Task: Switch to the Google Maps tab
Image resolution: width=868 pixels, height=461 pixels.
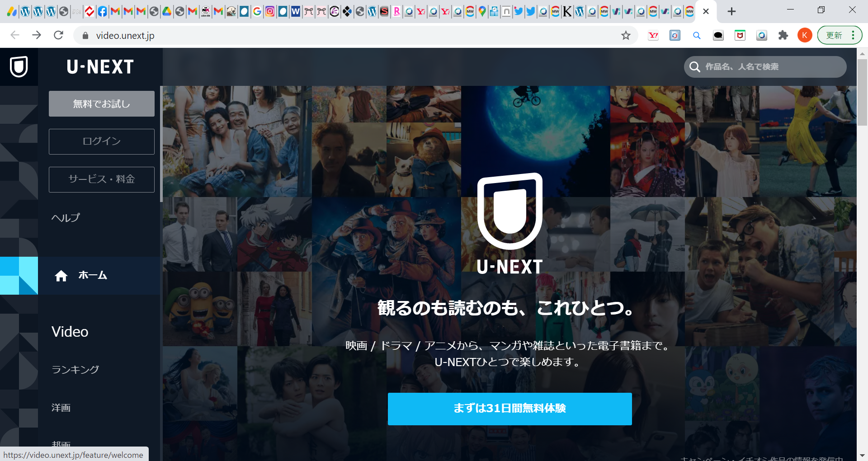Action: [x=482, y=11]
